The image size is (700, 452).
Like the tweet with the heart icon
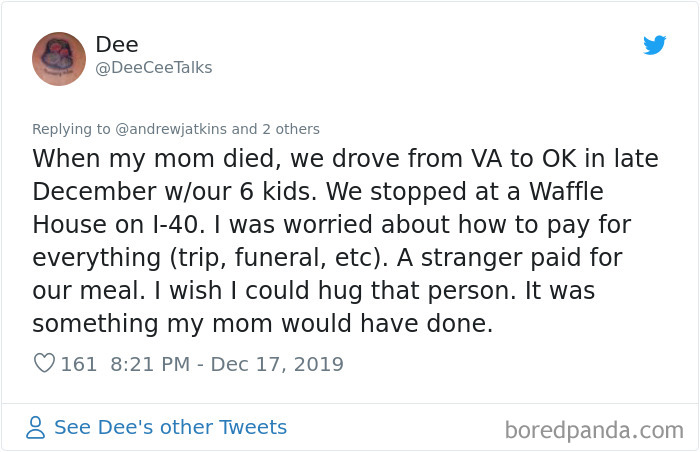tap(44, 364)
